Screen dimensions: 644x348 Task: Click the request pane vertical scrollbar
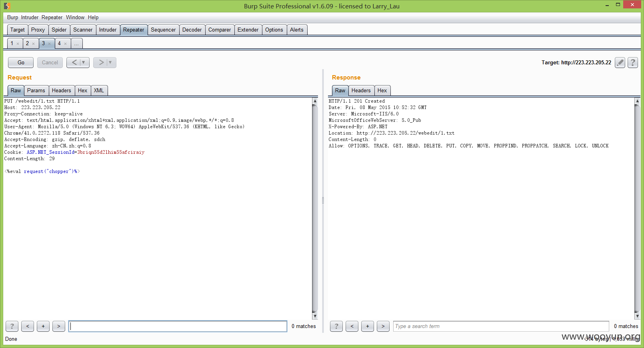point(315,208)
